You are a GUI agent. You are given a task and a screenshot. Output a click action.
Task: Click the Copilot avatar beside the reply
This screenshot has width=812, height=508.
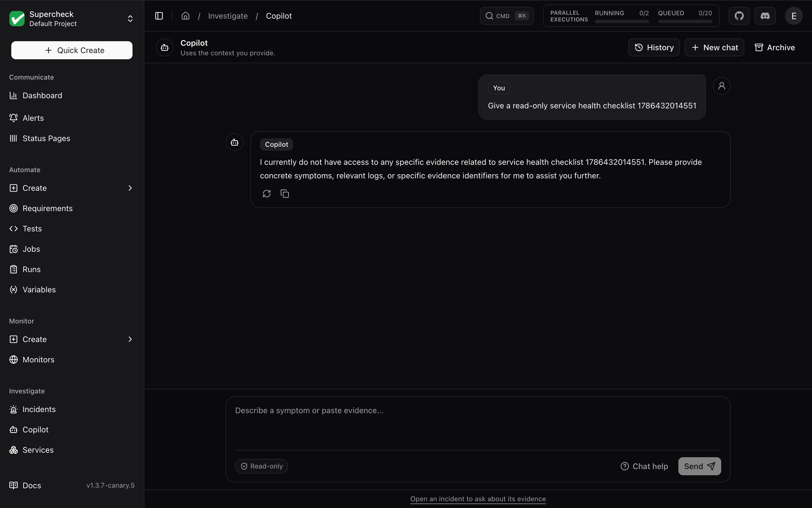point(235,143)
